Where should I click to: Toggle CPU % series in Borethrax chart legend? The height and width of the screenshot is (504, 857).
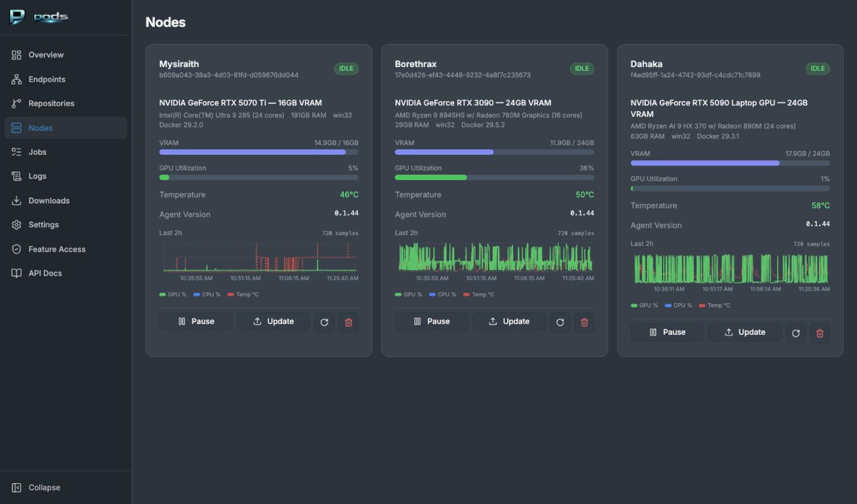coord(442,295)
